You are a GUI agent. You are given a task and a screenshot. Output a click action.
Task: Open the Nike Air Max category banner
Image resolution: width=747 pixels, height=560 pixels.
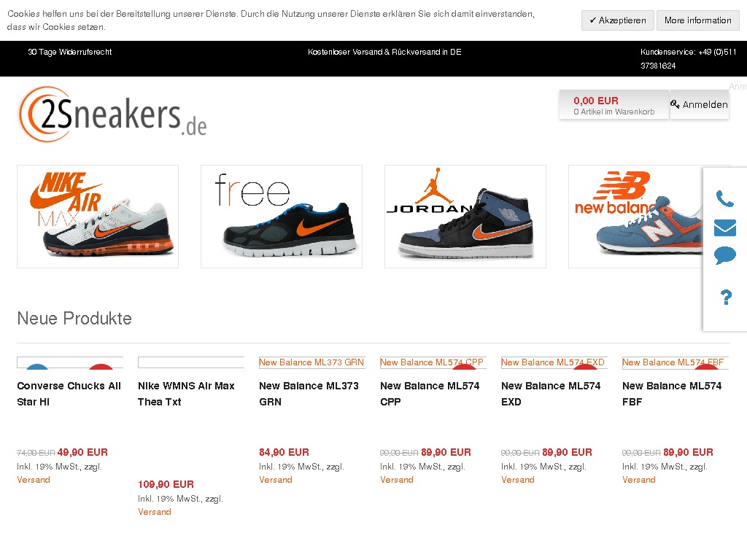pyautogui.click(x=98, y=217)
